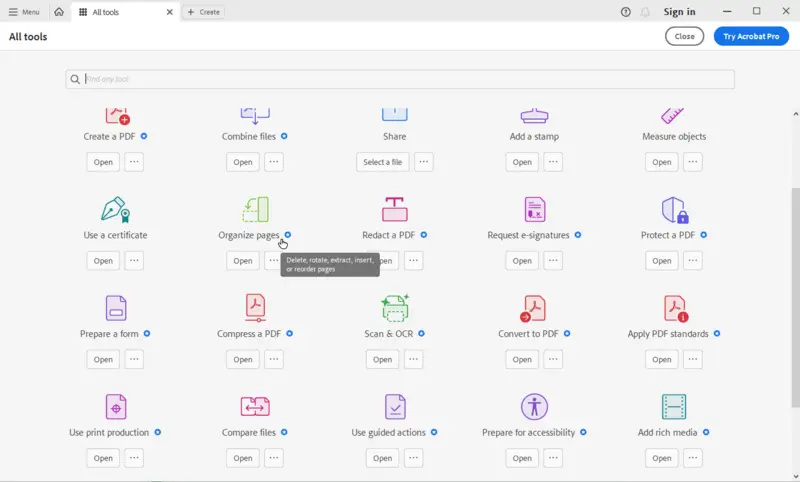Click the search magnifier icon
800x482 pixels.
point(75,79)
